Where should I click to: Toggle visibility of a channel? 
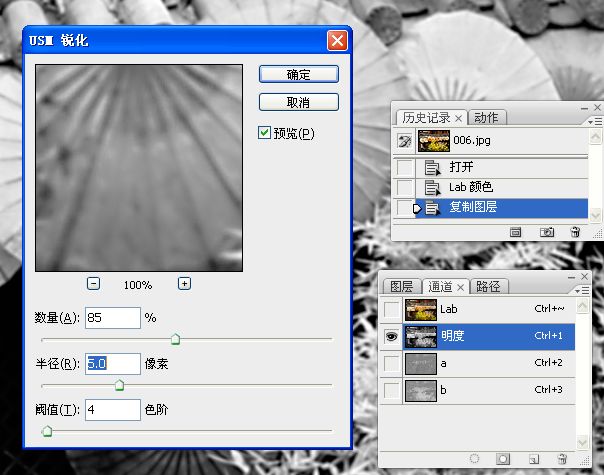[392, 364]
